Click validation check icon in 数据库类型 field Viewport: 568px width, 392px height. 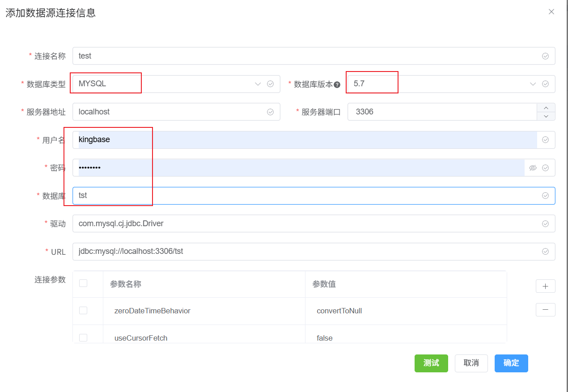click(271, 84)
